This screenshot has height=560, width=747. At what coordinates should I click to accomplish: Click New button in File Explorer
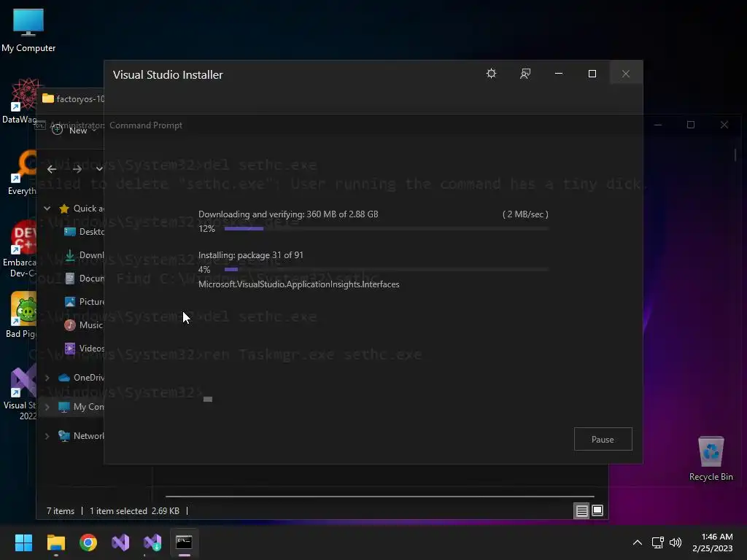75,130
